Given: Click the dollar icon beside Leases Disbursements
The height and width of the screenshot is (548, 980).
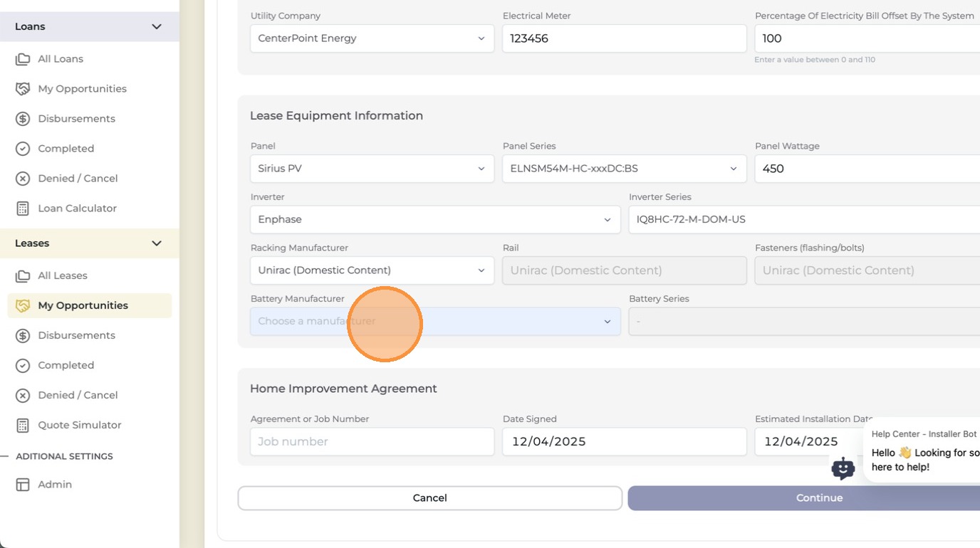Looking at the screenshot, I should point(23,335).
